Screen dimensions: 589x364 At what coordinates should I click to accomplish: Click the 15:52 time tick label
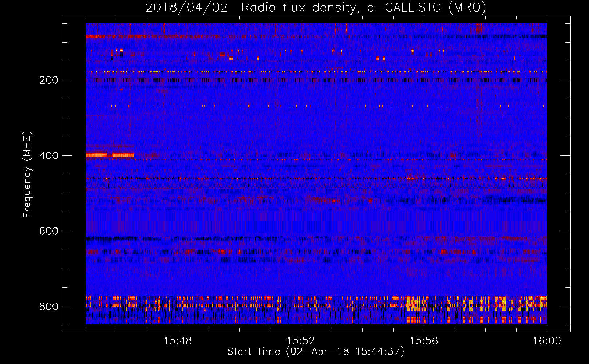(301, 341)
